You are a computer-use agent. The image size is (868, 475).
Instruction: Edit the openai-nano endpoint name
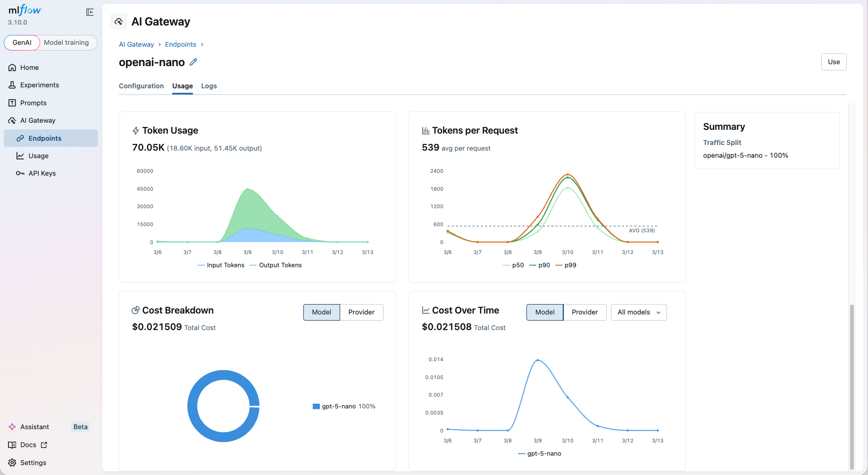[x=193, y=62]
